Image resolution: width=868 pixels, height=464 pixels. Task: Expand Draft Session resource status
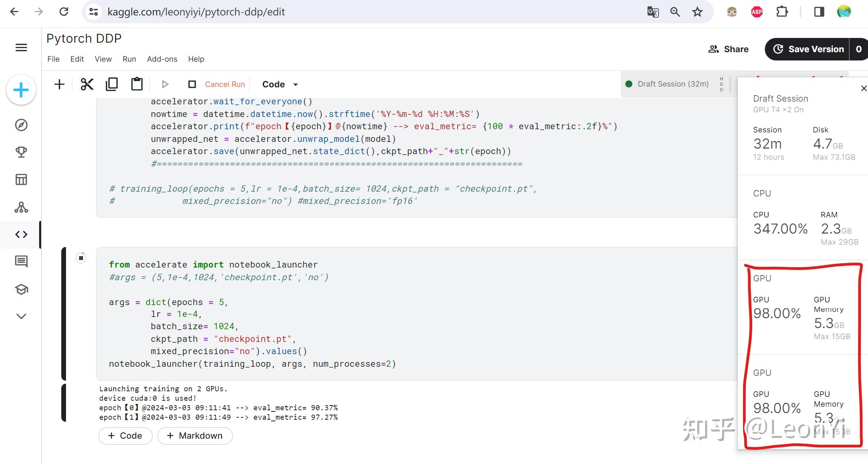pos(673,84)
